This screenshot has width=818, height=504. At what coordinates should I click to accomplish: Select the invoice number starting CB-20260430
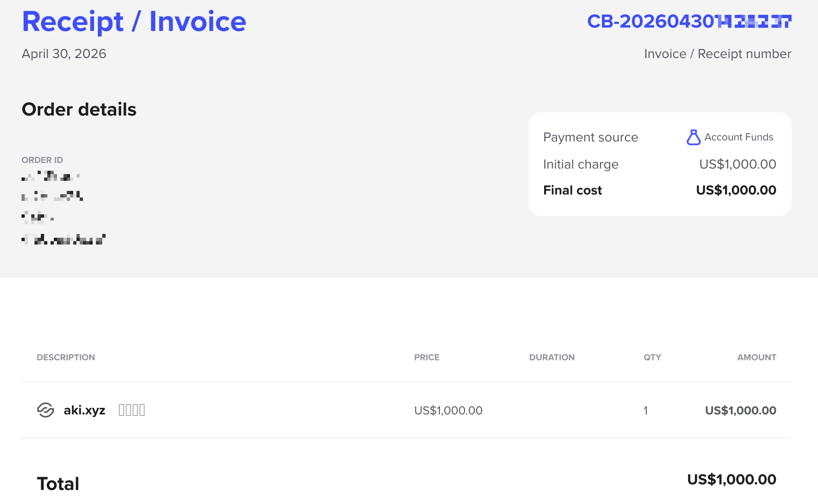click(689, 21)
